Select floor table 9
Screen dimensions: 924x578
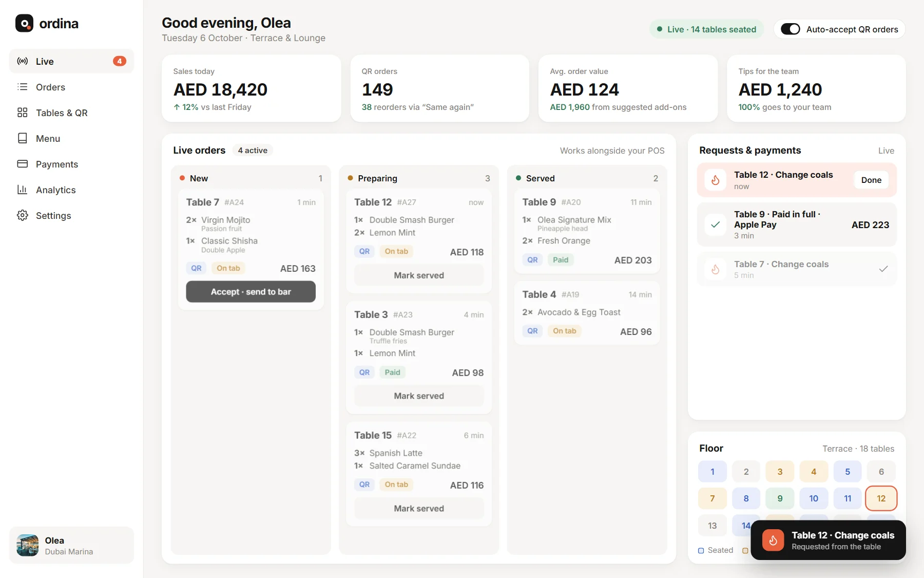[780, 498]
